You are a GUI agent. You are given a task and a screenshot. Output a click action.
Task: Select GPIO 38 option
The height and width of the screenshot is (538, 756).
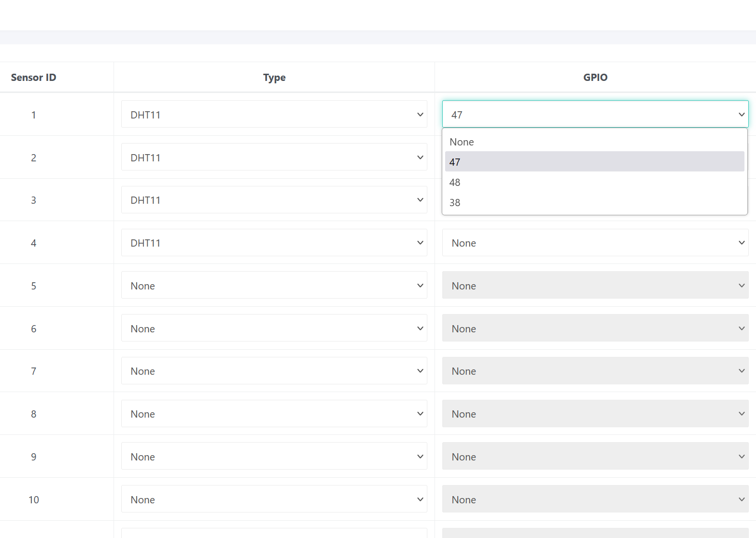point(594,203)
